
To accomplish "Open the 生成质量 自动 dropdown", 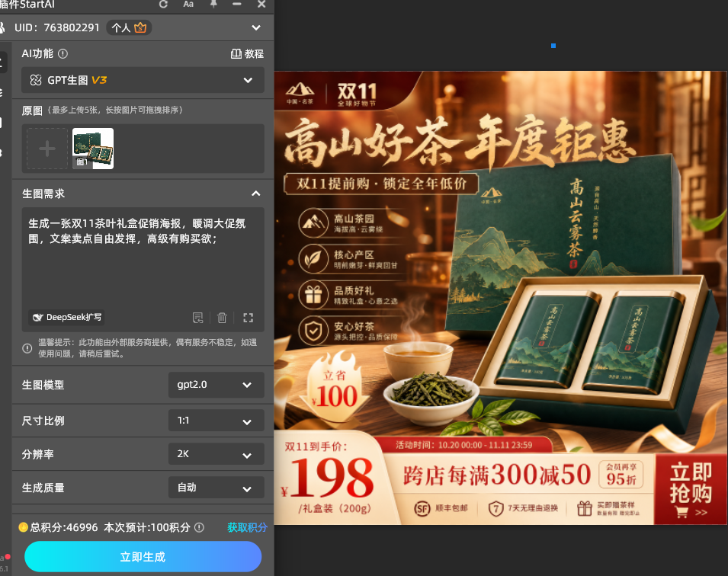I will (216, 488).
